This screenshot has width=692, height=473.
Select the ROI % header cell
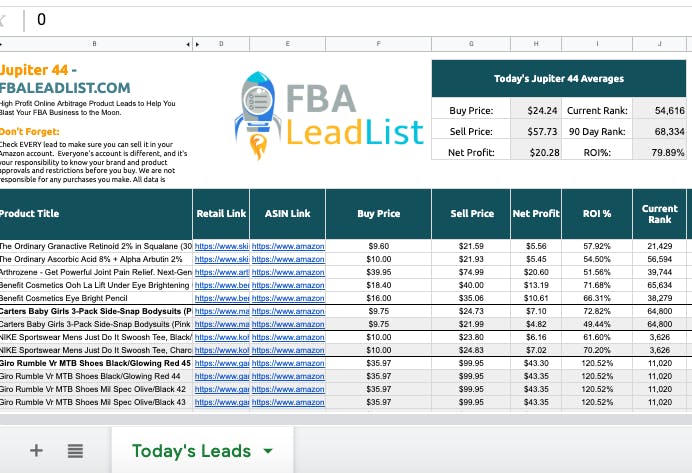[x=597, y=214]
